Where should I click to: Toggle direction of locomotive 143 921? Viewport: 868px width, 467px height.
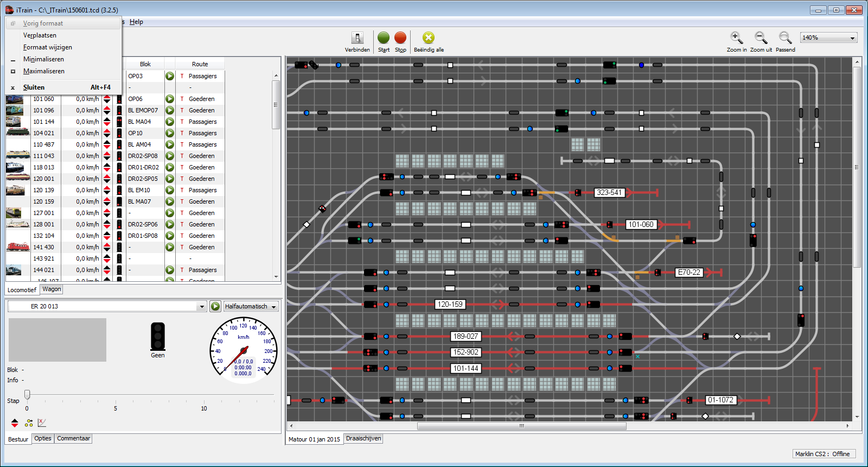pos(107,258)
